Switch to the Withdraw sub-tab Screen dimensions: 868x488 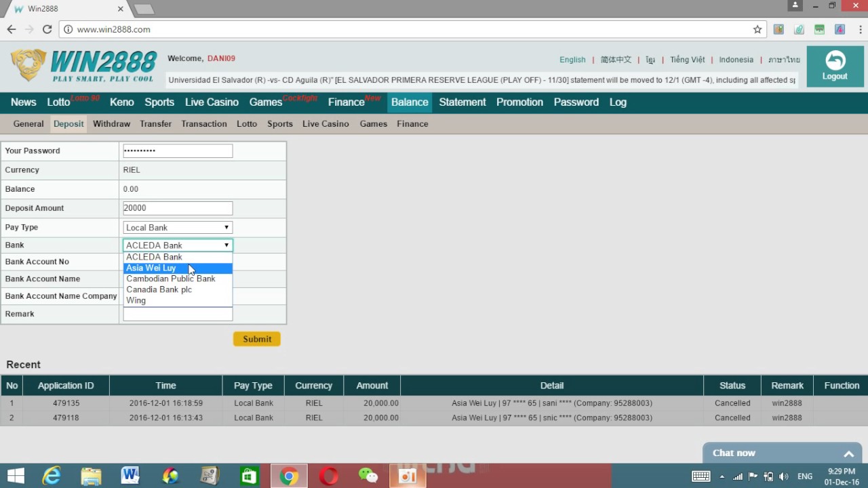coord(111,124)
